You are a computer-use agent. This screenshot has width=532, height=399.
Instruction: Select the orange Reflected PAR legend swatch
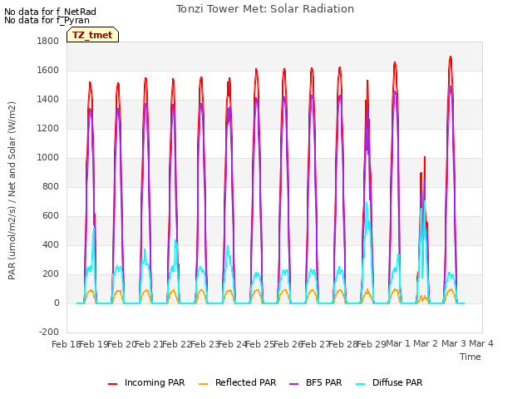pyautogui.click(x=203, y=384)
